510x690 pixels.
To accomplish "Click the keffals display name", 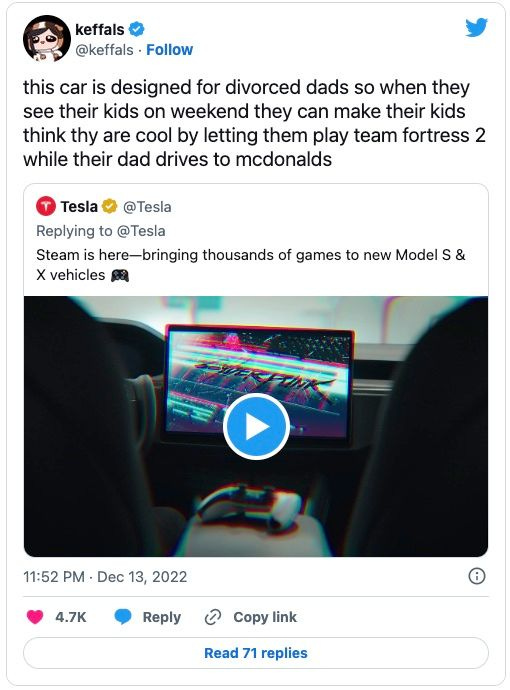I will tap(100, 29).
